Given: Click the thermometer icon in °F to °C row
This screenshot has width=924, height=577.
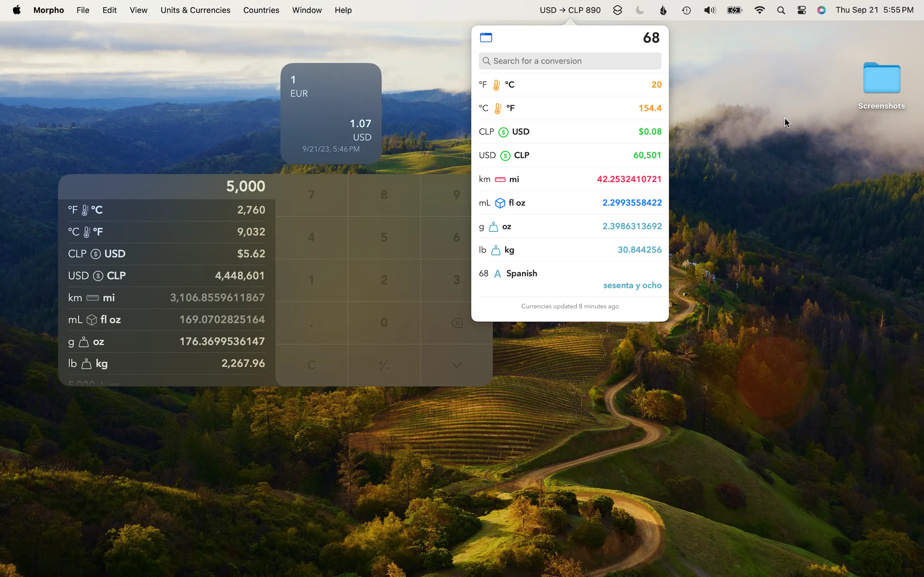Looking at the screenshot, I should (x=496, y=85).
